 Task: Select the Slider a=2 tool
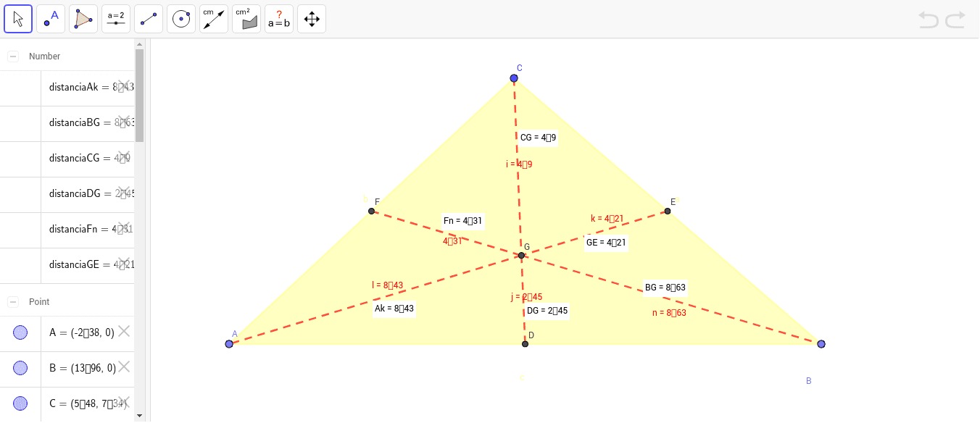(116, 19)
